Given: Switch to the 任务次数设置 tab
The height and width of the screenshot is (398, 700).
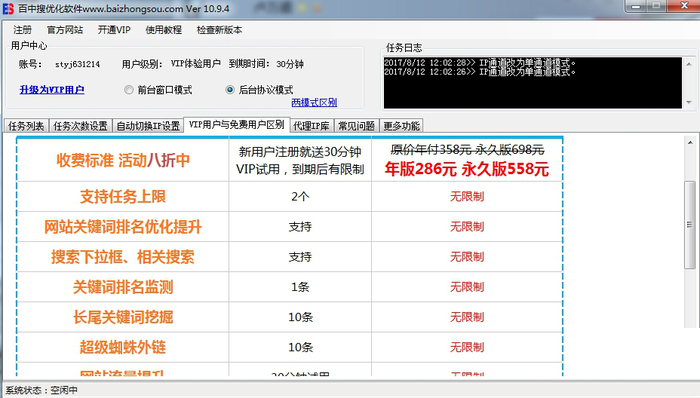Looking at the screenshot, I should [80, 126].
